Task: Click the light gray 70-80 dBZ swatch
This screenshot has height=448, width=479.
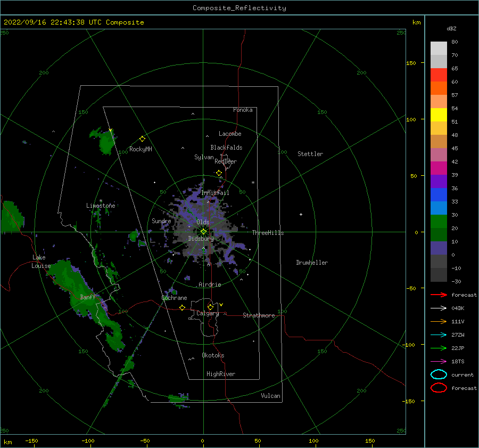Action: click(x=439, y=48)
